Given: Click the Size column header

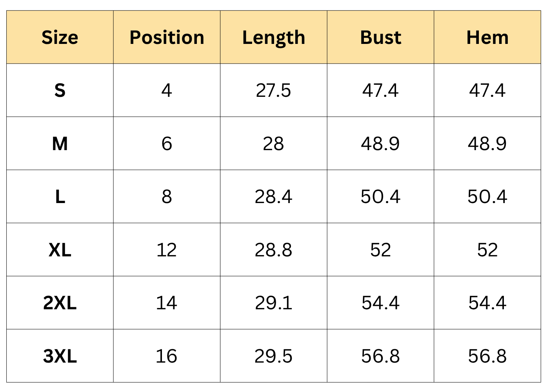Looking at the screenshot, I should 60,38.
